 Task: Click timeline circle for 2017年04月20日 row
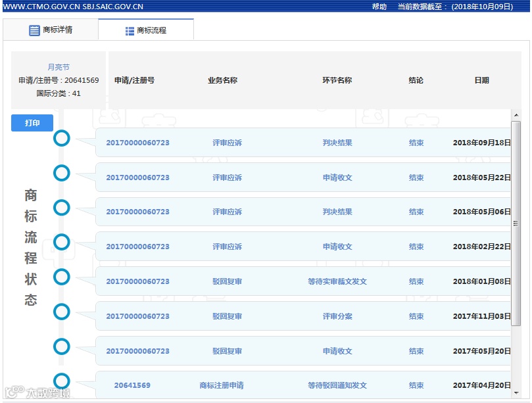(62, 381)
